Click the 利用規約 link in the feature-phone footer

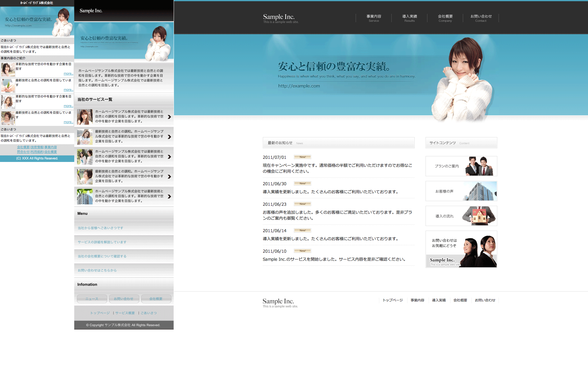(37, 152)
